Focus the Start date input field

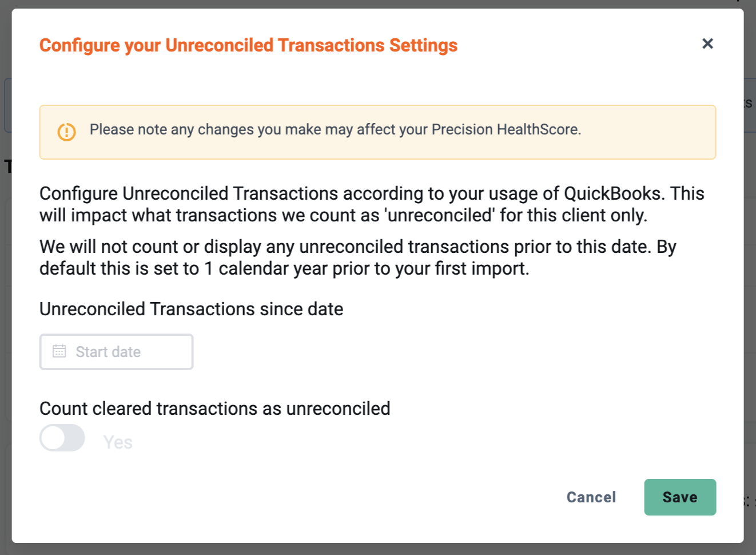(x=117, y=352)
